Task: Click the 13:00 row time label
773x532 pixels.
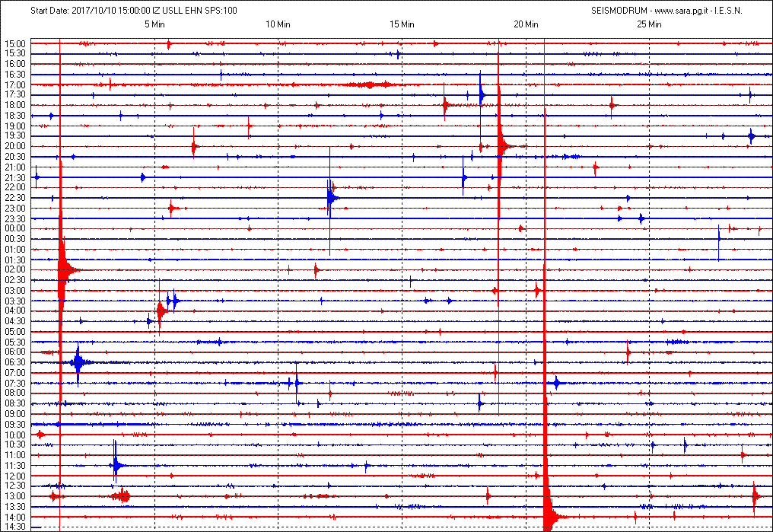Action: click(15, 496)
